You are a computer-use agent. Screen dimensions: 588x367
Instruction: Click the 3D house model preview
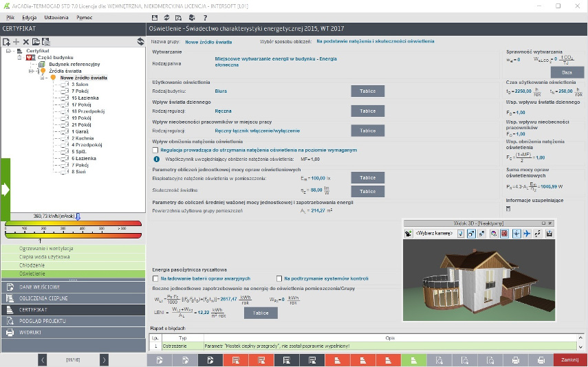479,280
